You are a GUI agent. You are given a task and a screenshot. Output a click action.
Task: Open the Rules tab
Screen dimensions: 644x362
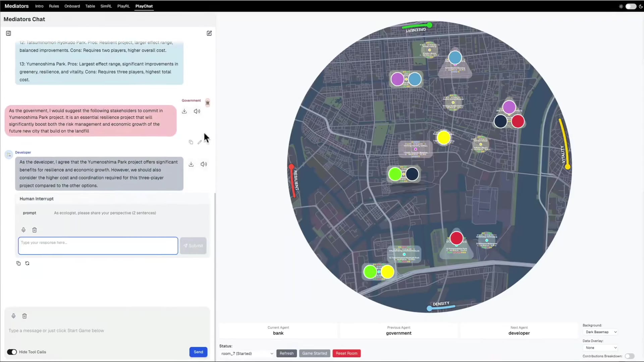click(54, 6)
